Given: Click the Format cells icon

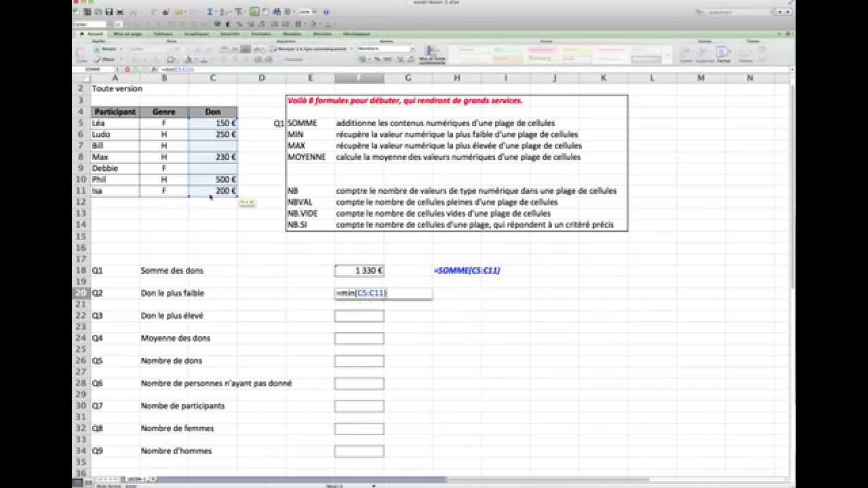Looking at the screenshot, I should tap(723, 54).
